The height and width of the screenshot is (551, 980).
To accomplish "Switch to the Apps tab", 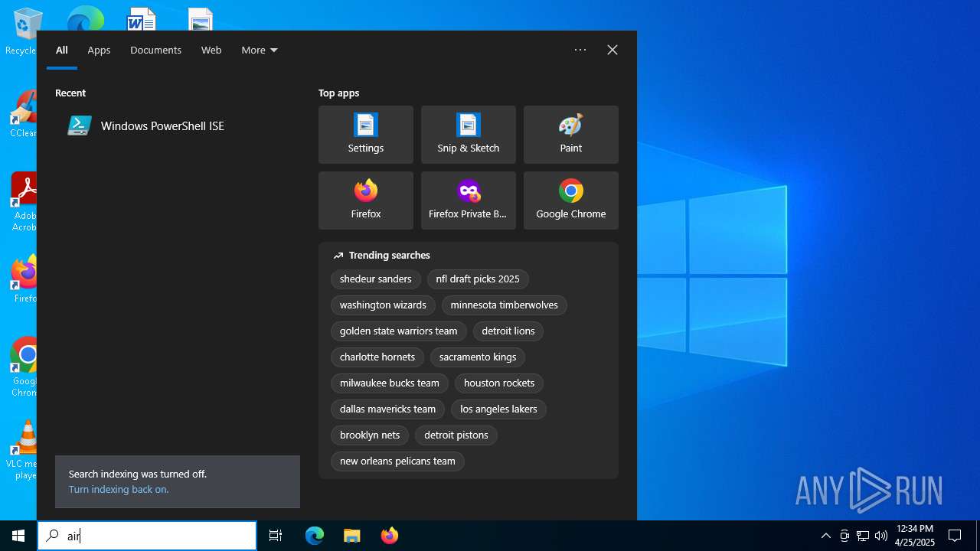I will 99,50.
